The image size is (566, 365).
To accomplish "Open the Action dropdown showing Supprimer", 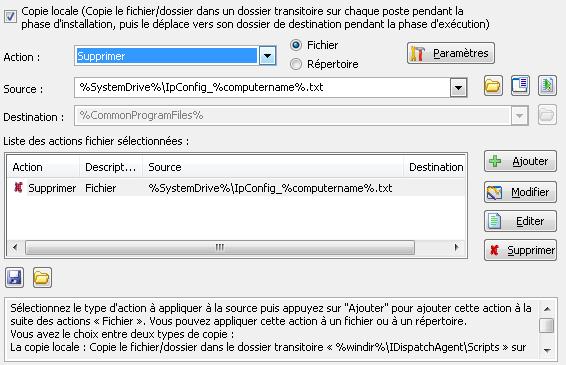I will coord(267,56).
